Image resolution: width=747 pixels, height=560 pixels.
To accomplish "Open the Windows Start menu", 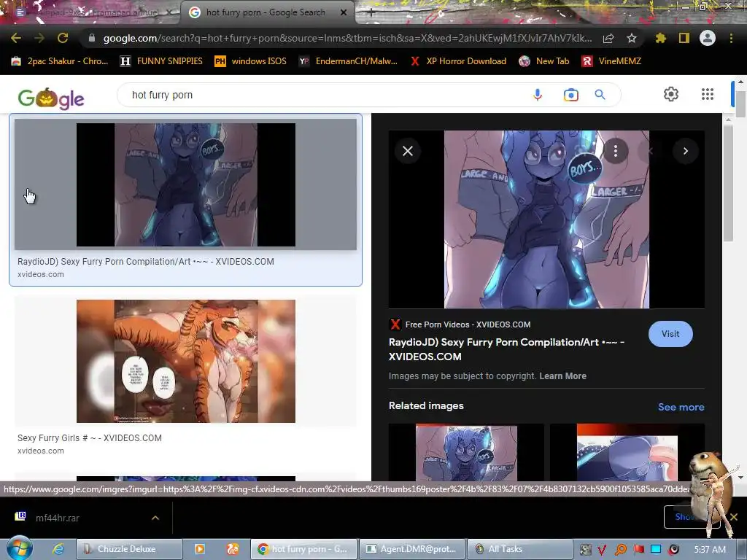I will coord(19,548).
